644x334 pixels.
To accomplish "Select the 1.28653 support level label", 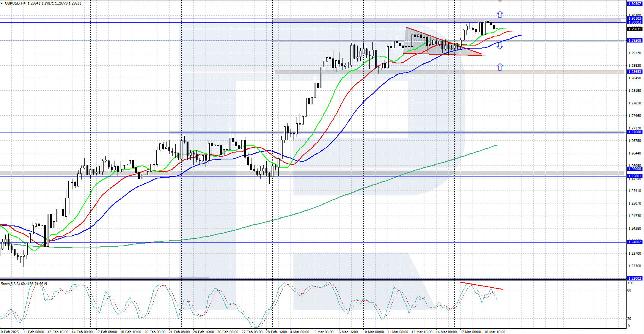I will 634,72.
